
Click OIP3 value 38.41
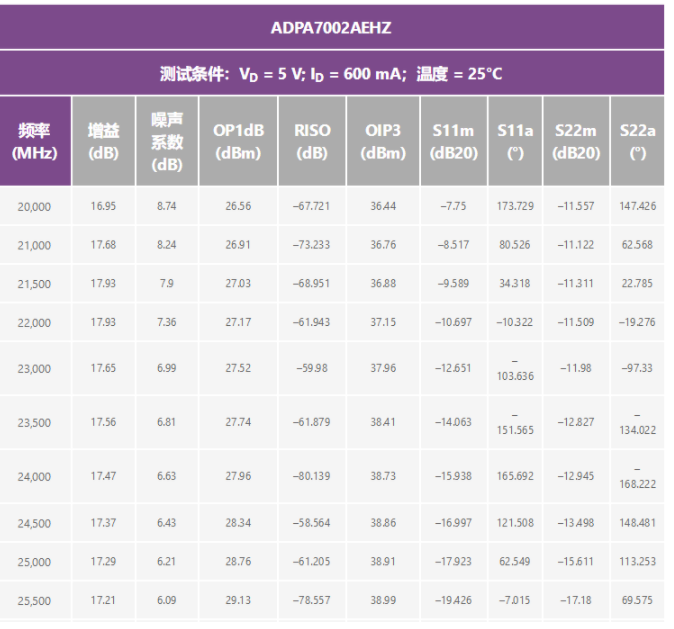383,422
